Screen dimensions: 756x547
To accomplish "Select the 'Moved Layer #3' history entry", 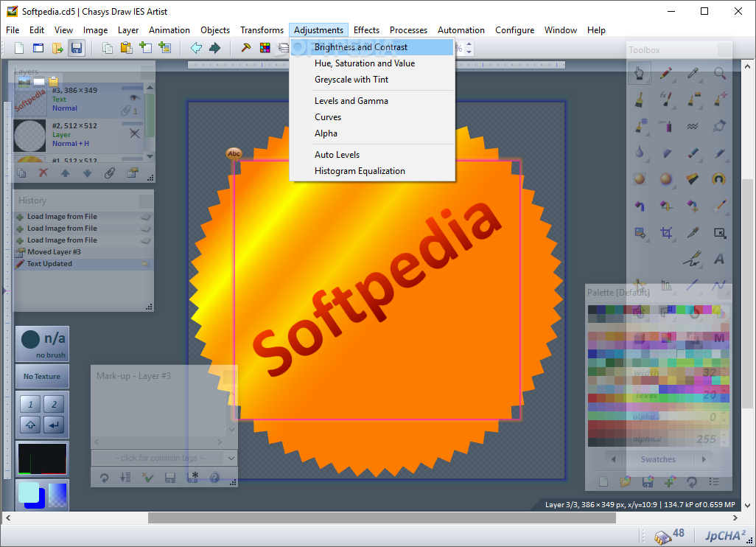I will click(84, 252).
